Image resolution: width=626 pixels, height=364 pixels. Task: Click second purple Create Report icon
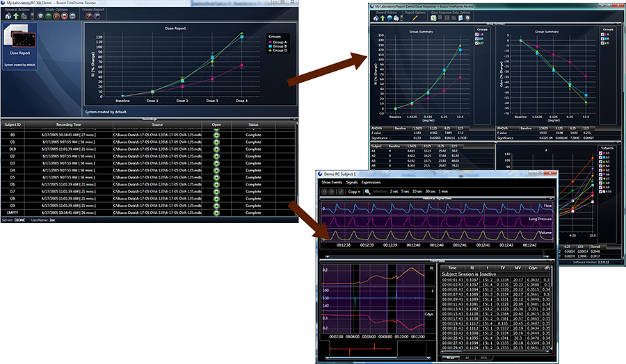point(97,16)
